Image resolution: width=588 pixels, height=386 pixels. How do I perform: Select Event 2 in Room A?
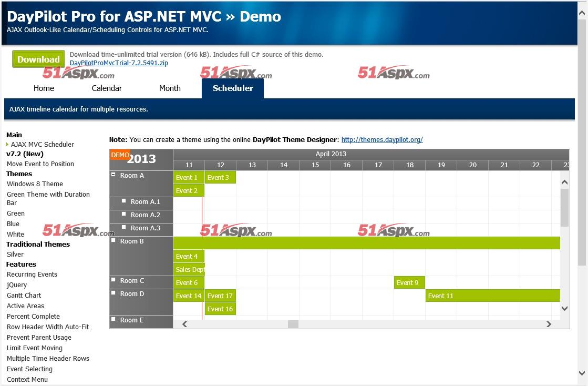(189, 190)
